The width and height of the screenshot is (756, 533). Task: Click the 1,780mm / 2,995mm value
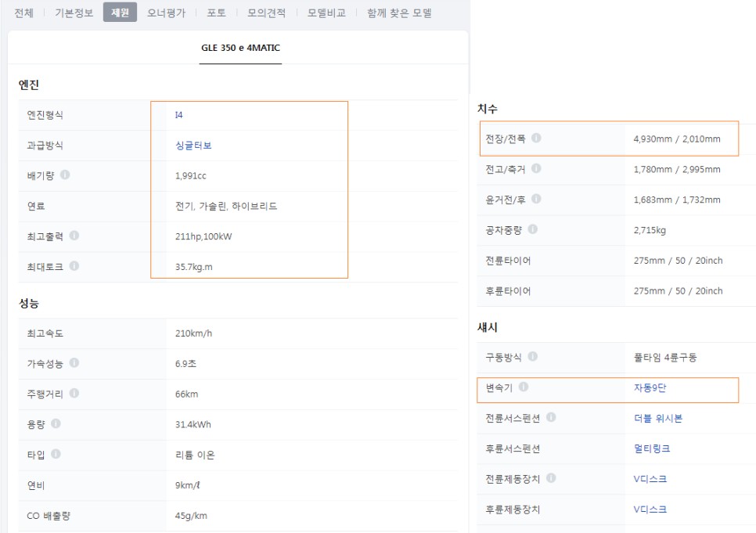click(x=677, y=169)
